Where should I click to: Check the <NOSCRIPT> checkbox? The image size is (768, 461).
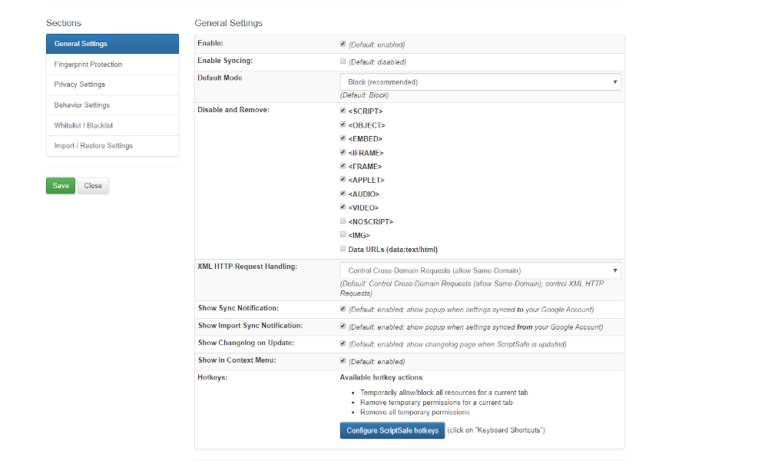343,221
